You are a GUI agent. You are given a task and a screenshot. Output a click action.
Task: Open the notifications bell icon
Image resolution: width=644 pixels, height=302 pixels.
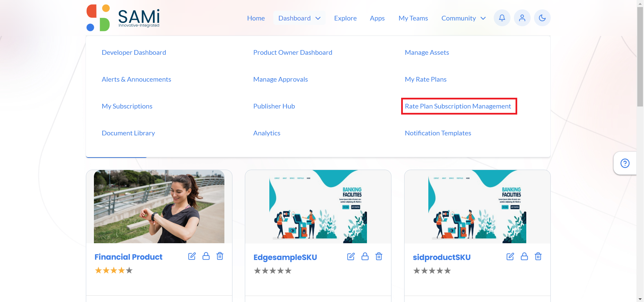[x=502, y=18]
